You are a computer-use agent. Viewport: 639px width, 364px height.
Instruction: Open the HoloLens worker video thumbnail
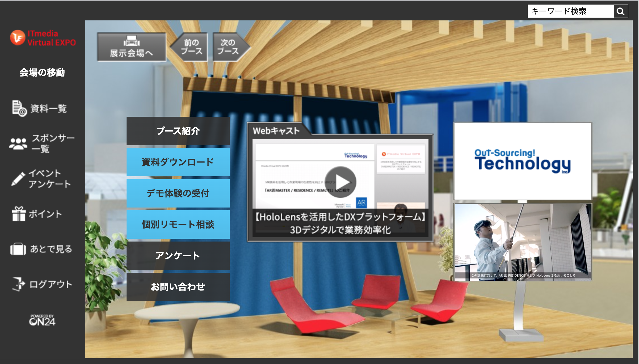pyautogui.click(x=523, y=242)
